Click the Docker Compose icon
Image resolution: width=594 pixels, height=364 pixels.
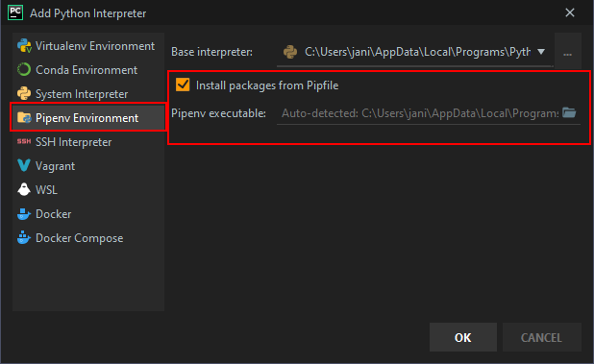[x=24, y=237]
